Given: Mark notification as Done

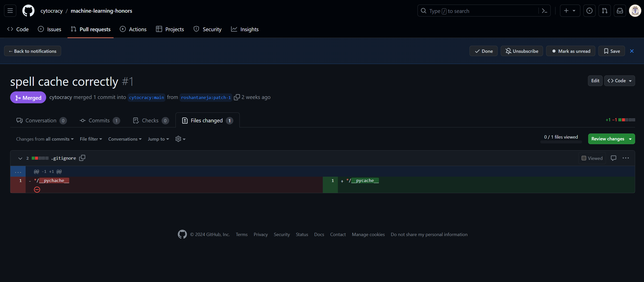Looking at the screenshot, I should tap(483, 51).
